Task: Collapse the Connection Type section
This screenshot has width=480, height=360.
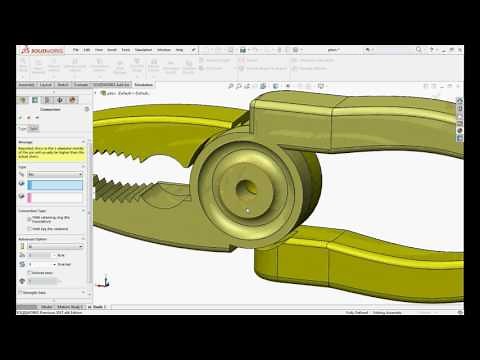Action: click(x=83, y=211)
